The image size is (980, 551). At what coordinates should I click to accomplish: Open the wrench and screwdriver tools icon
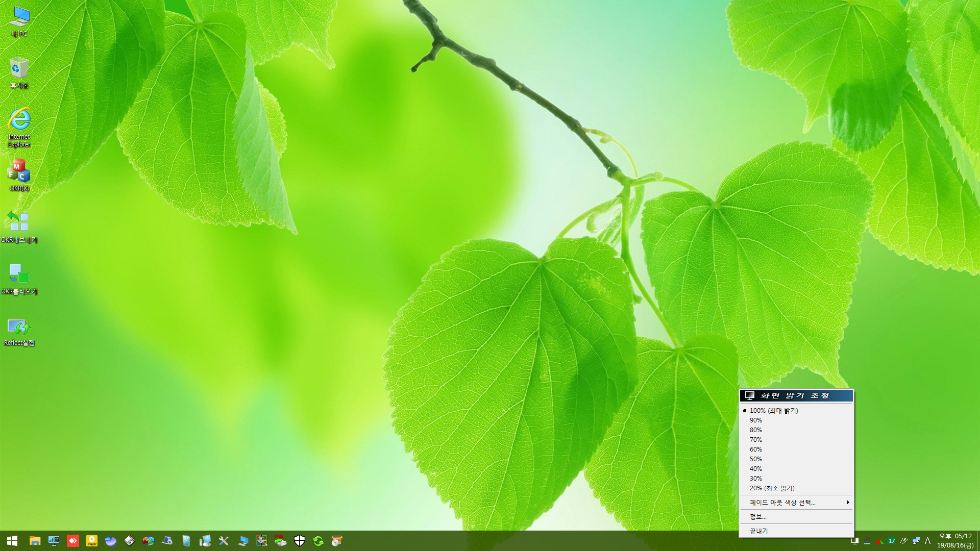[x=224, y=541]
